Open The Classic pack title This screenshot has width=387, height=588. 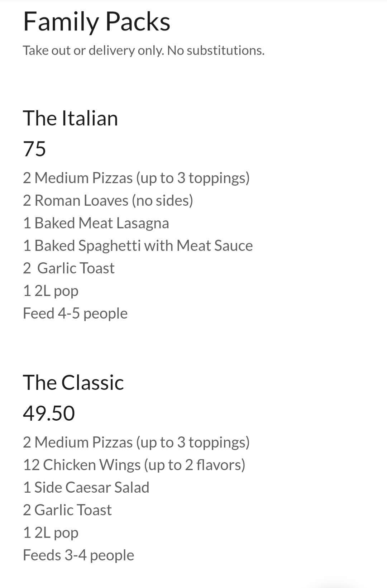pos(73,383)
